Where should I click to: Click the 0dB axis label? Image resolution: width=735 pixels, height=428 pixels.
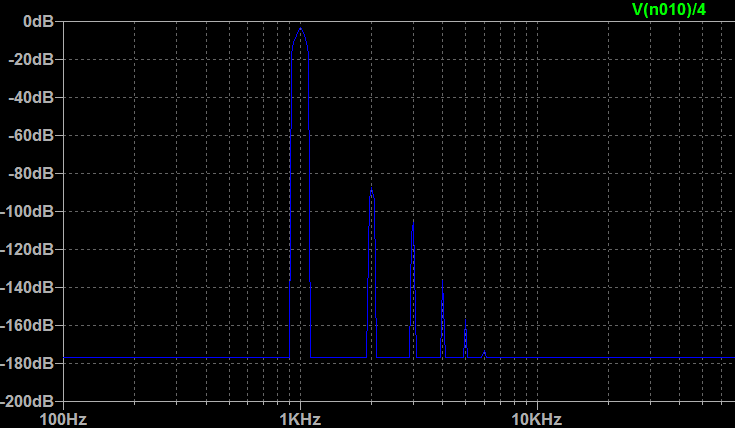39,21
